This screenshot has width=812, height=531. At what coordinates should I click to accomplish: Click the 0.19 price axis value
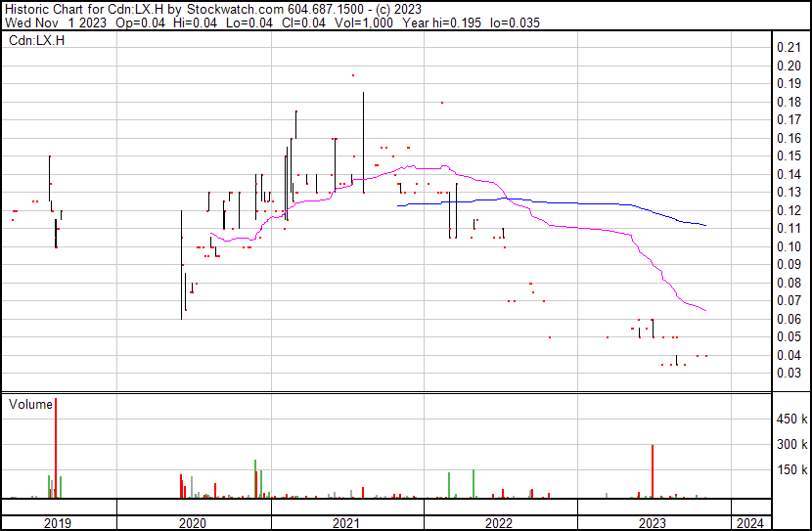[x=789, y=83]
